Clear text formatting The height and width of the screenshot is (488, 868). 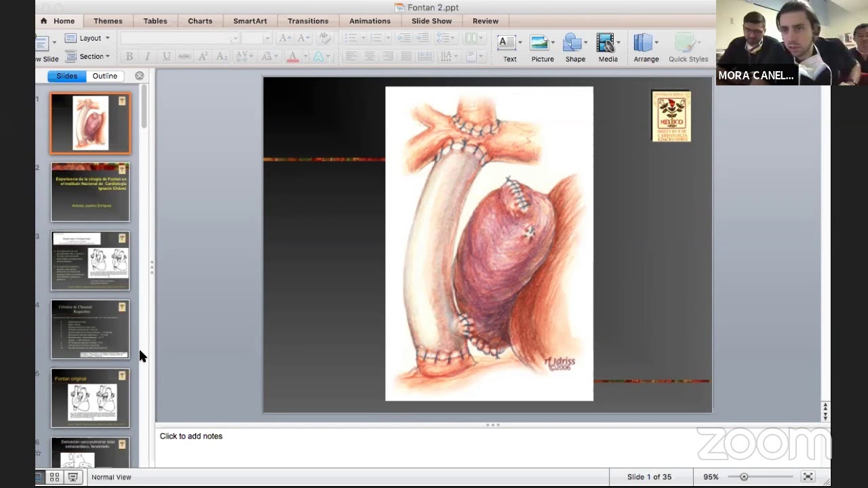324,38
